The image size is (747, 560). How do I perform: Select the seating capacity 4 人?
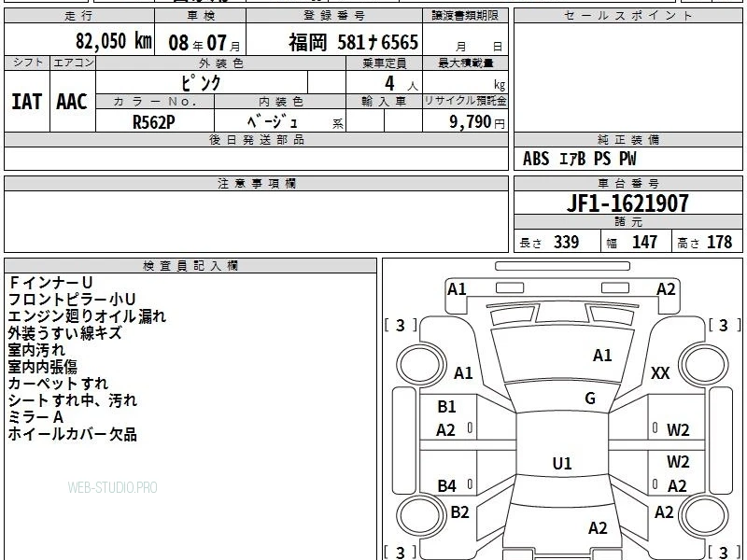coord(402,84)
